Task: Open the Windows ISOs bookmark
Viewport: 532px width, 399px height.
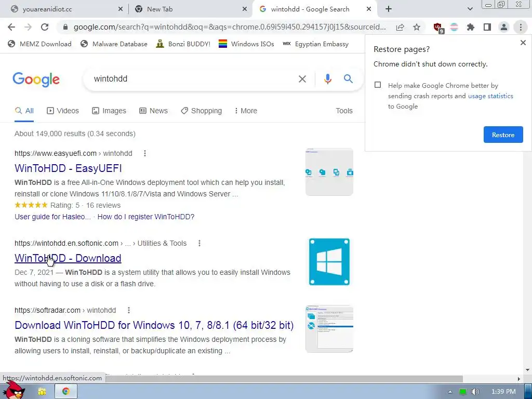Action: tap(246, 44)
